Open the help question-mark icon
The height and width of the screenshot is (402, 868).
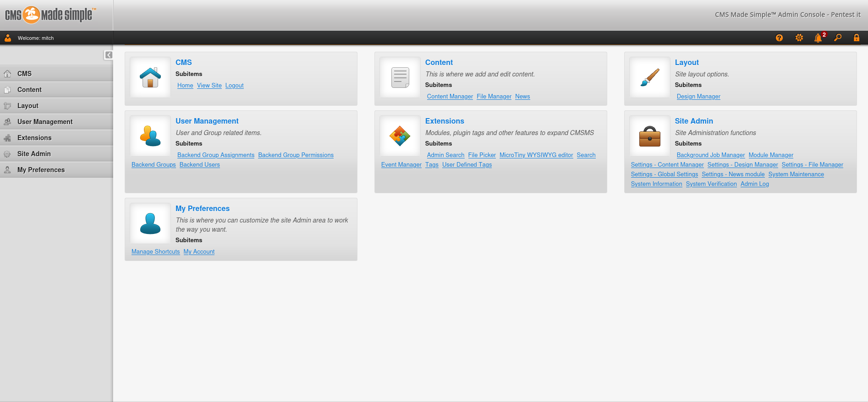pyautogui.click(x=779, y=38)
